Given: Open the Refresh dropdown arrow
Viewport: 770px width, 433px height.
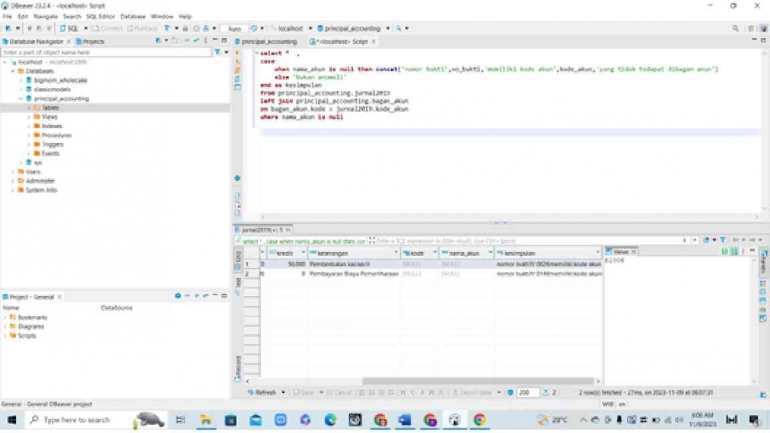Looking at the screenshot, I should [x=283, y=393].
